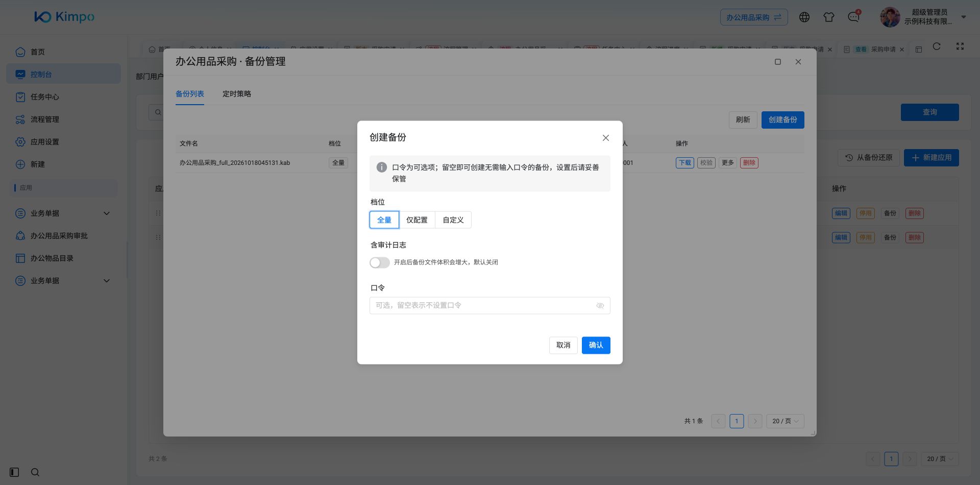The image size is (980, 485).
Task: Select 全量 backup tier option
Action: [384, 220]
